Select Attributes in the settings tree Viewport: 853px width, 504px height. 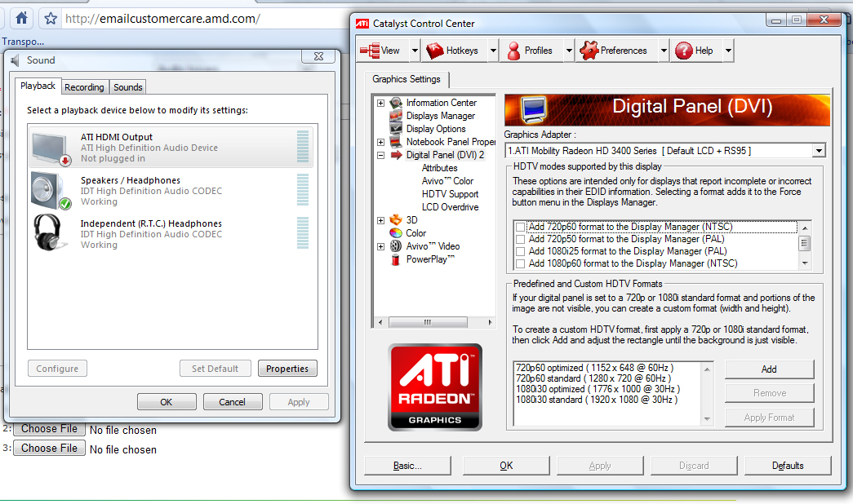(439, 168)
